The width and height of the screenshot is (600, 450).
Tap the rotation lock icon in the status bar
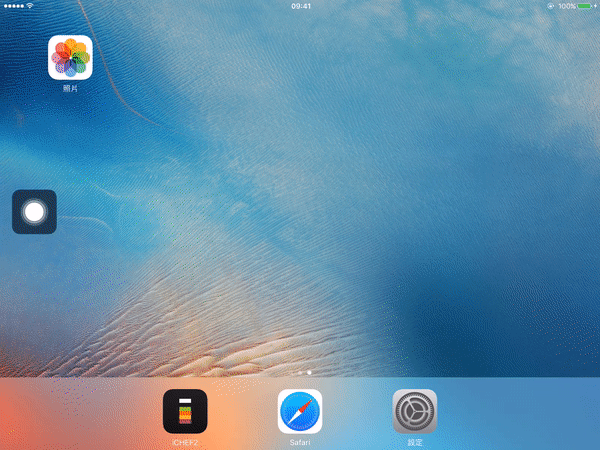(550, 6)
